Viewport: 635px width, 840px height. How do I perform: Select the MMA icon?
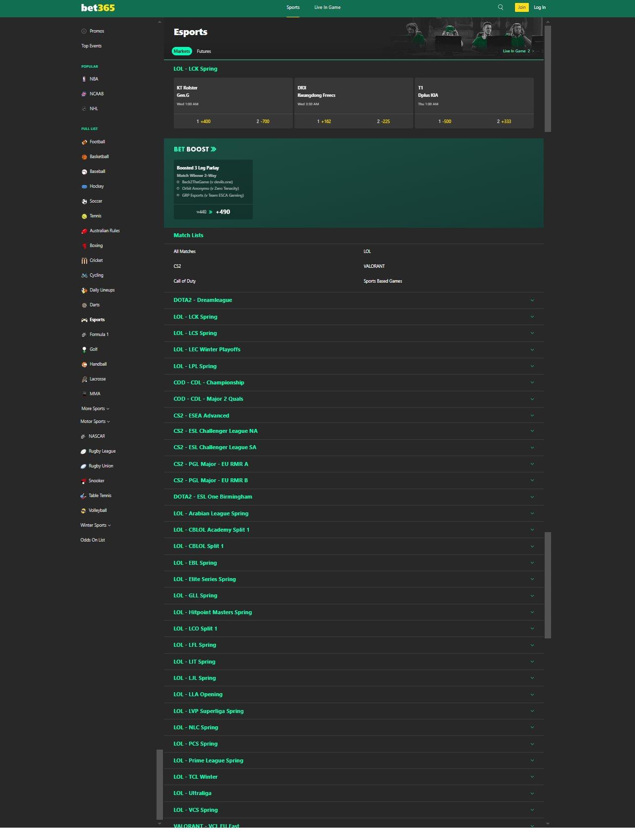point(84,394)
